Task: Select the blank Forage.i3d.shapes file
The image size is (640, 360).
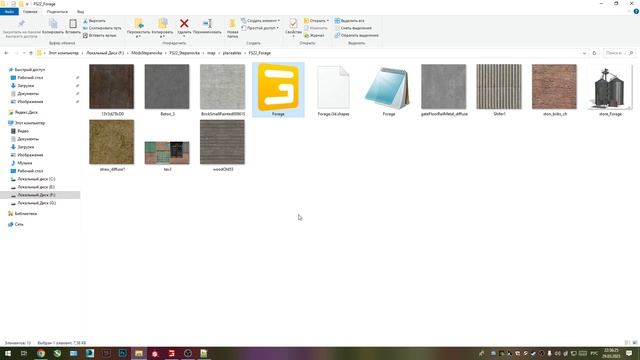Action: click(x=333, y=89)
